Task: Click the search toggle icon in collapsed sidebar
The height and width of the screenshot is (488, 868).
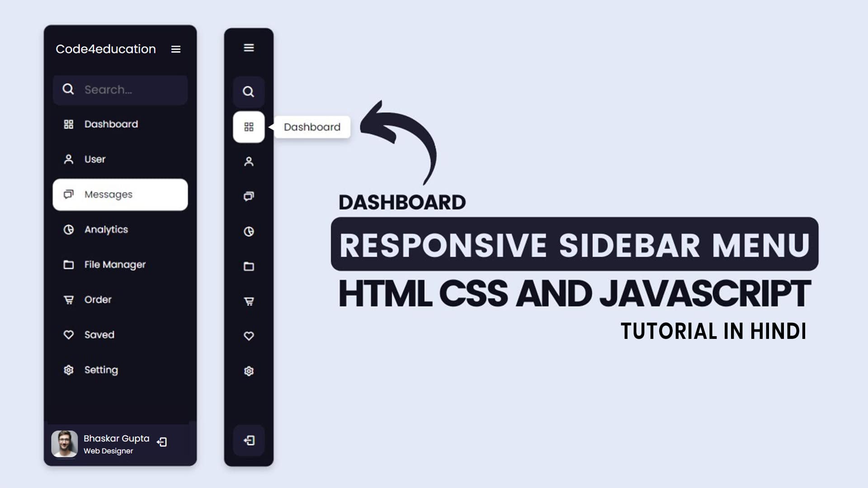Action: pos(249,92)
